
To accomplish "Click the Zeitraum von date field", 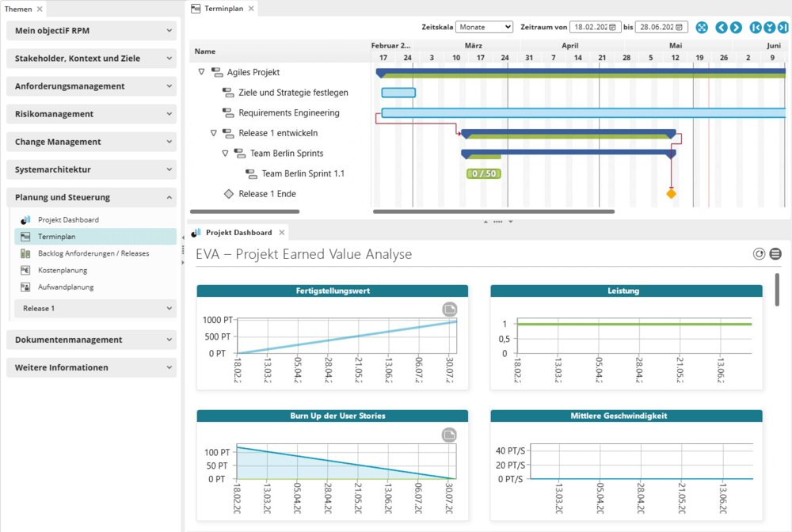I will [589, 27].
